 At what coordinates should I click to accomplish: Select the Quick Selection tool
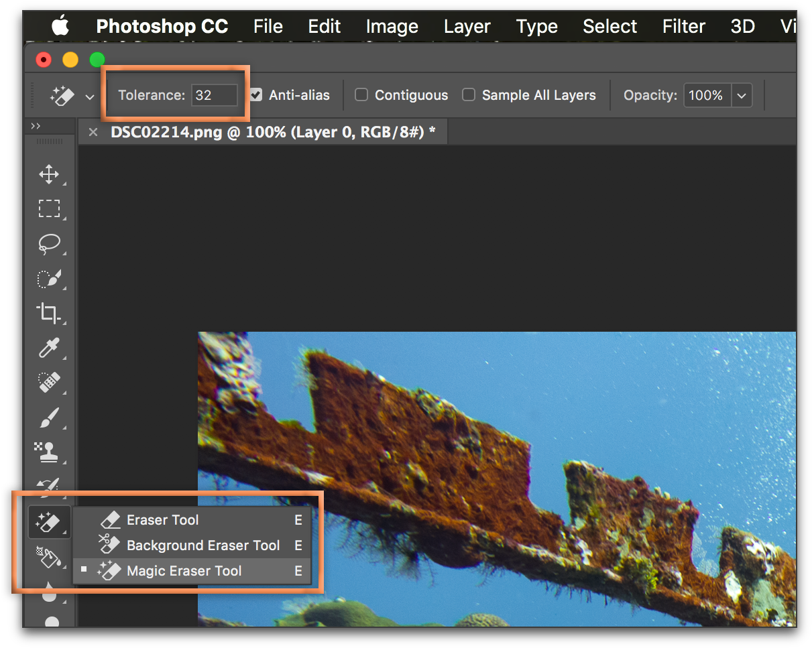pyautogui.click(x=49, y=279)
